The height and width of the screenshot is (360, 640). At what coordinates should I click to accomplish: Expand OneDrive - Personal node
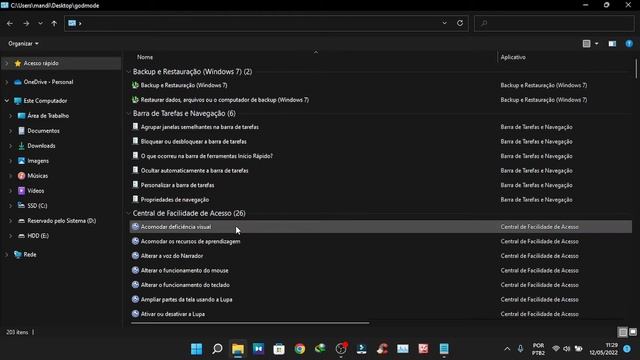pos(7,82)
